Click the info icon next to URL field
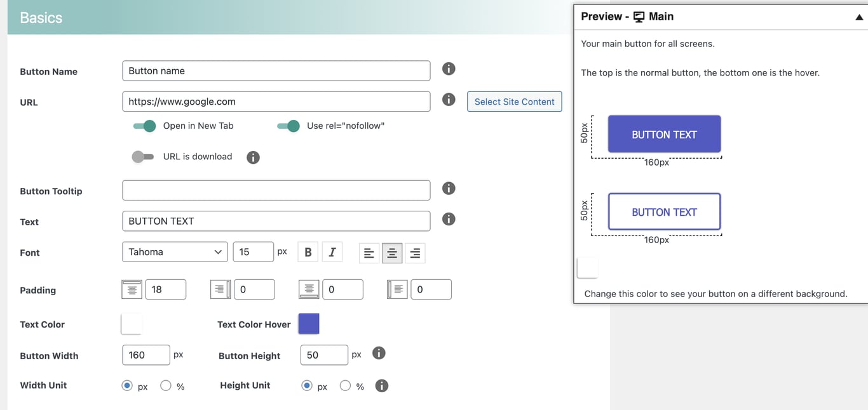The image size is (868, 410). [x=449, y=99]
